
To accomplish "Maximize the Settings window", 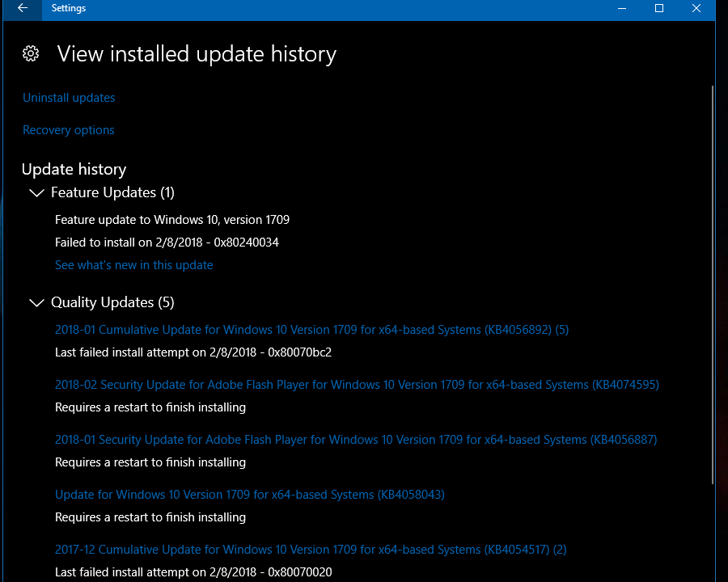I will click(658, 9).
